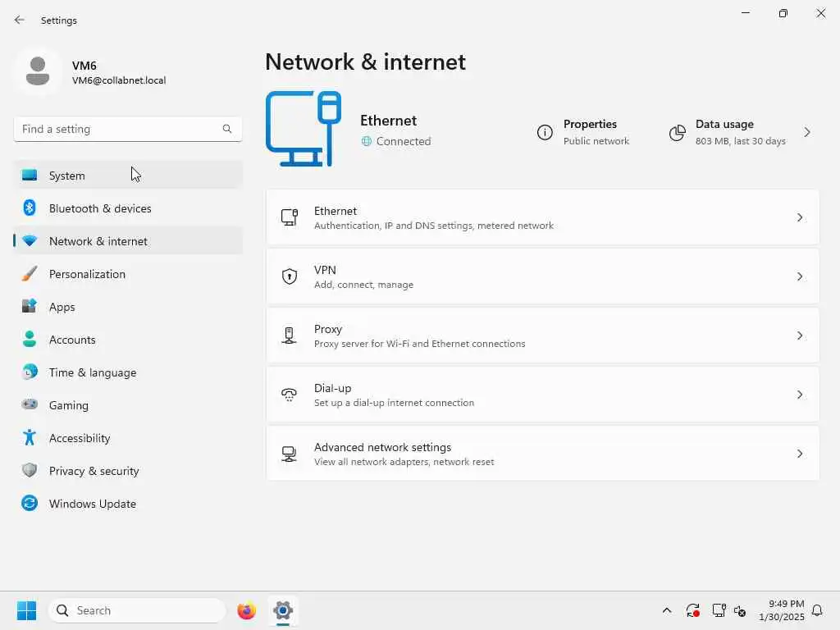Expand the VPN row chevron
This screenshot has height=630, width=840.
coord(800,276)
